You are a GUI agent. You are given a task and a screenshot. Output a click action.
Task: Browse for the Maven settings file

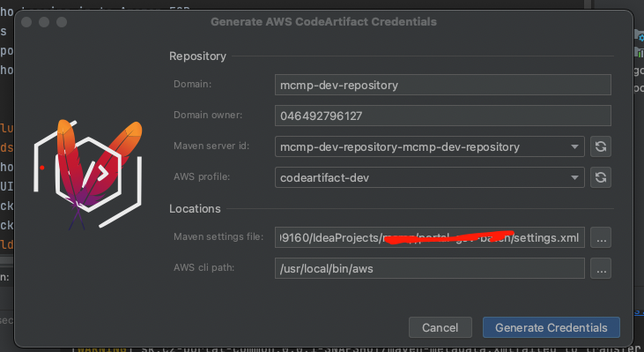coord(601,237)
